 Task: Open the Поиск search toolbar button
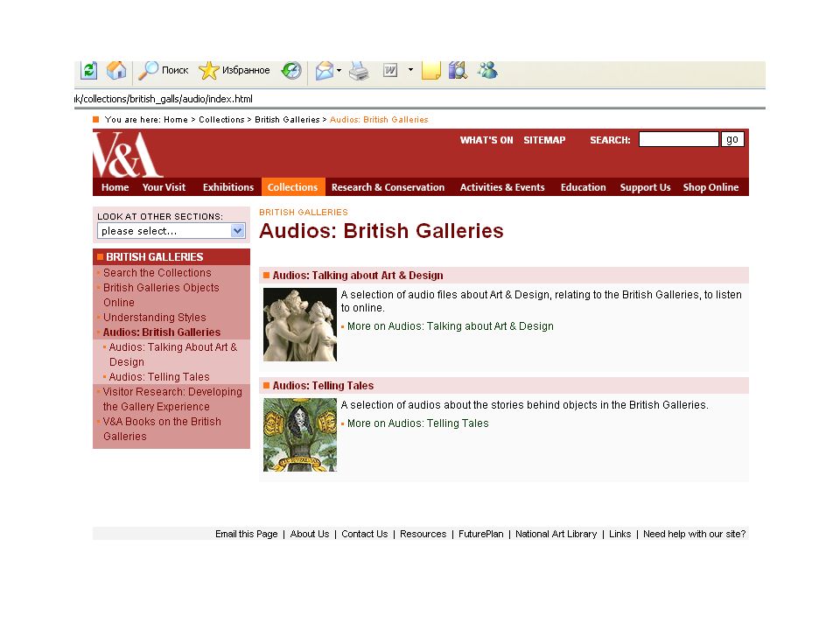point(164,70)
